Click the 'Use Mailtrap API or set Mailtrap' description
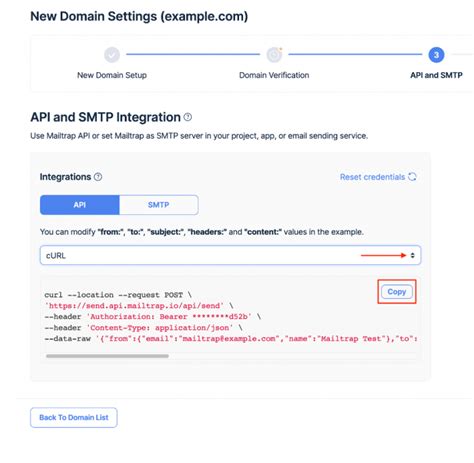474x463 pixels. click(199, 136)
